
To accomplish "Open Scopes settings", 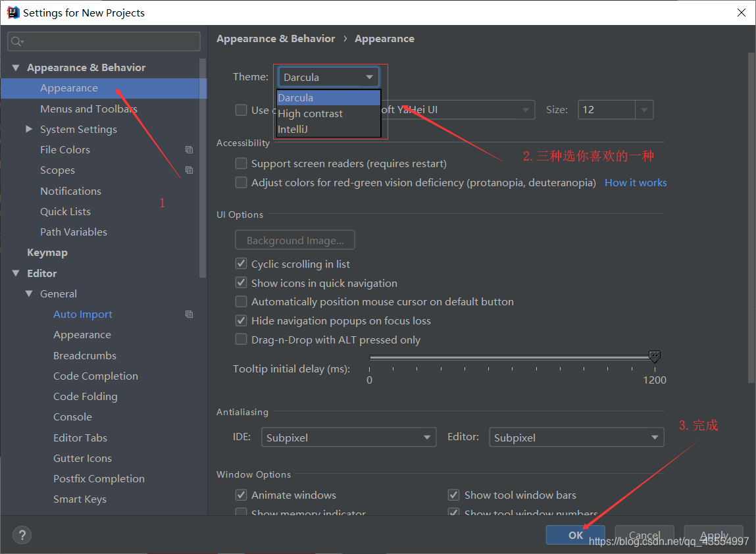I will point(57,170).
